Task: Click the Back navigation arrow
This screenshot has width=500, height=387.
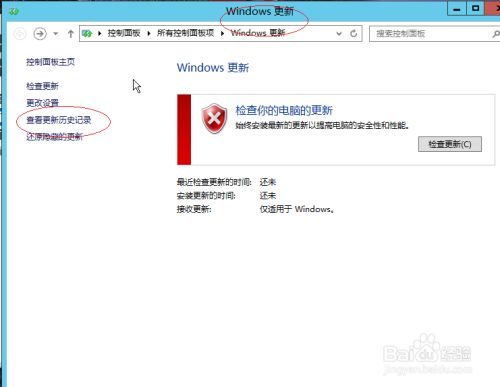Action: tap(20, 34)
